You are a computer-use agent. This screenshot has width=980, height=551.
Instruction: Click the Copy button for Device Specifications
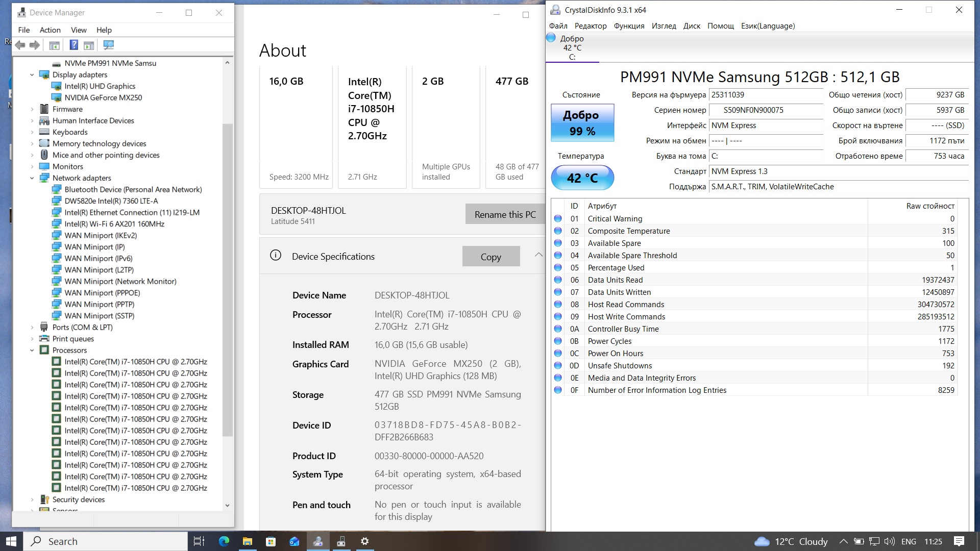(491, 257)
